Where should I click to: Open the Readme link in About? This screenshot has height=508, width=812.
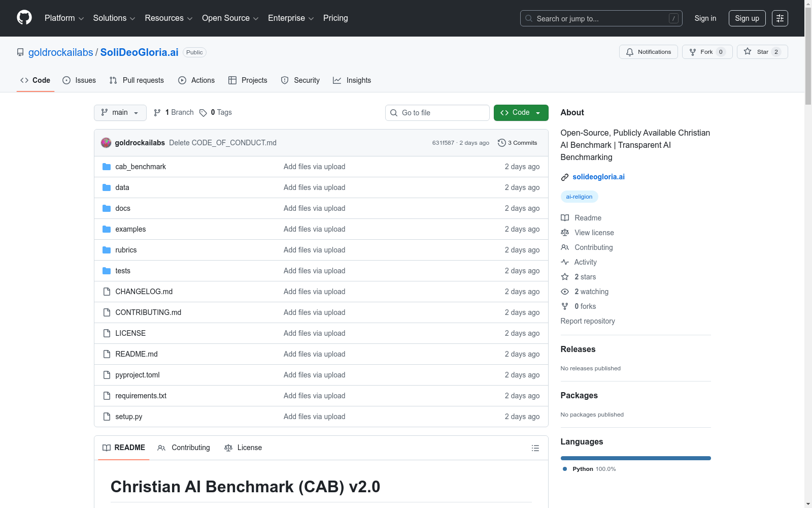581,218
